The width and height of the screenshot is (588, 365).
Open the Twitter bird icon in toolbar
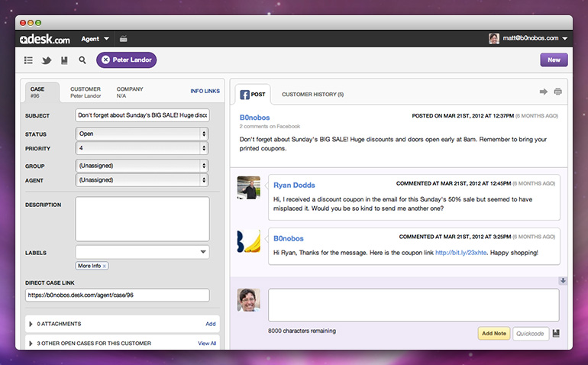click(47, 60)
